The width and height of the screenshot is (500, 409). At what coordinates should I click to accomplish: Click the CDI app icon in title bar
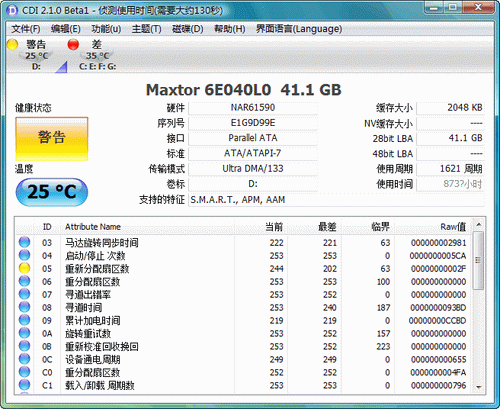[x=12, y=10]
